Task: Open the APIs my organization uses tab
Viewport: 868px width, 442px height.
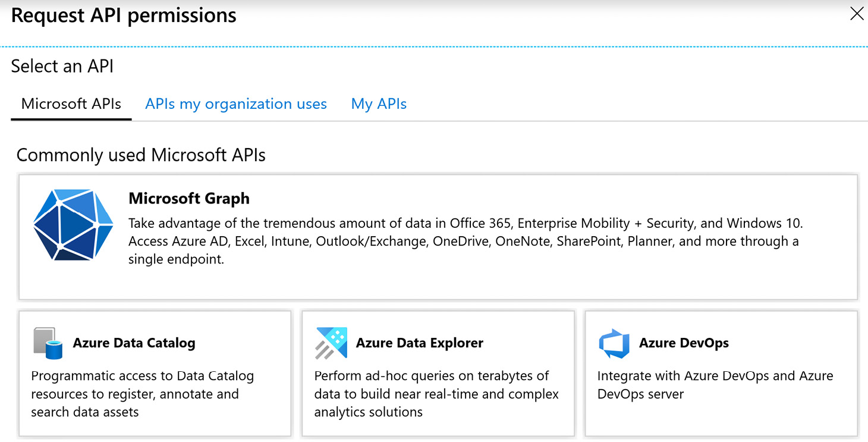Action: pyautogui.click(x=236, y=104)
